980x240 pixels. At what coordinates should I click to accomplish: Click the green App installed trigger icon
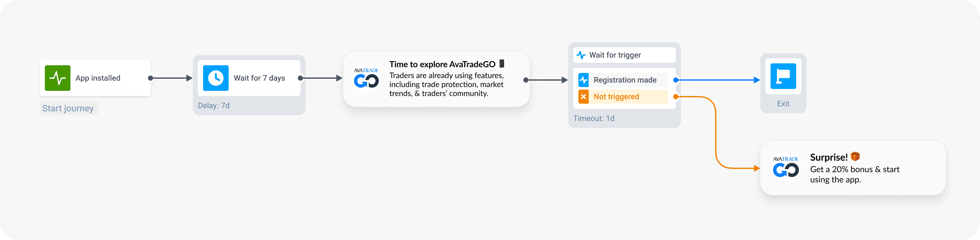[57, 78]
